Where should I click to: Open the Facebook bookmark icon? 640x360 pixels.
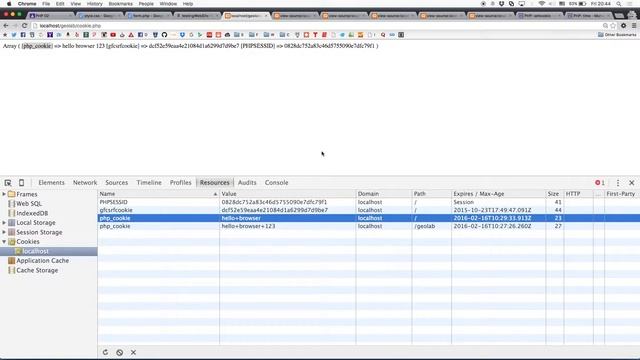(23, 35)
